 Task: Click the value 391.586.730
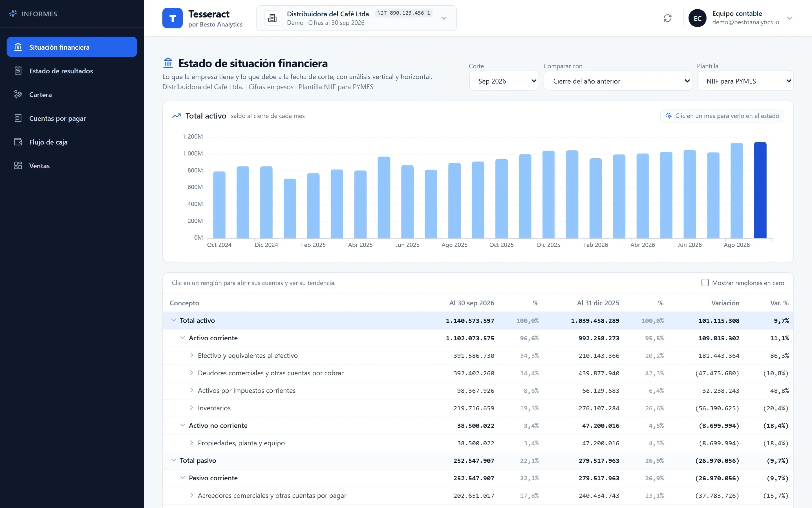(474, 356)
